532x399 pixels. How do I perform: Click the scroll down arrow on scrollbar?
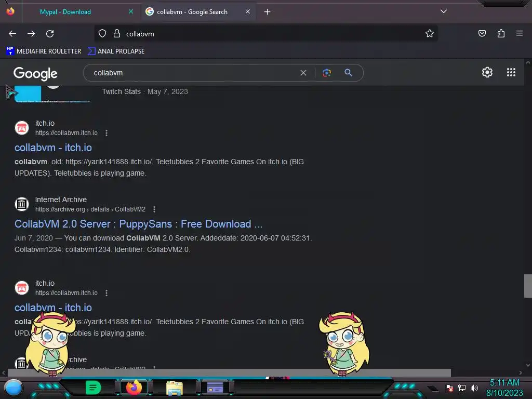click(528, 365)
